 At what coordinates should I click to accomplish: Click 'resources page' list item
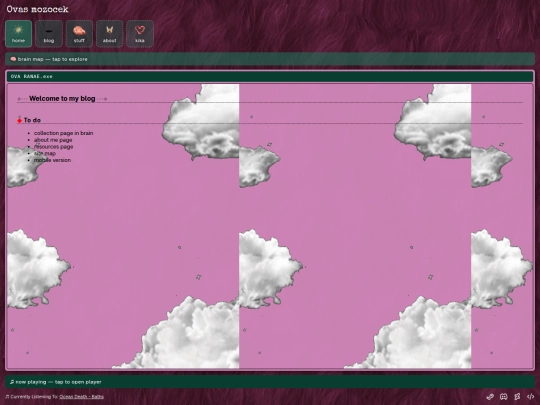[x=53, y=147]
